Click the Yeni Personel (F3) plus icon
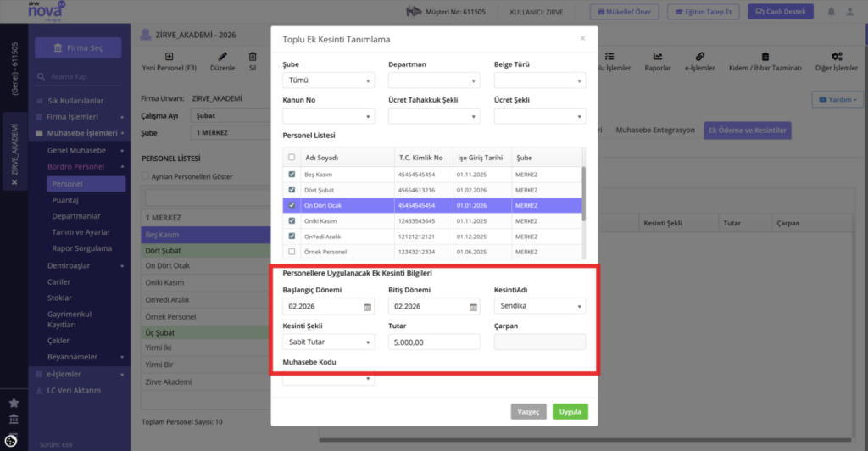 169,57
